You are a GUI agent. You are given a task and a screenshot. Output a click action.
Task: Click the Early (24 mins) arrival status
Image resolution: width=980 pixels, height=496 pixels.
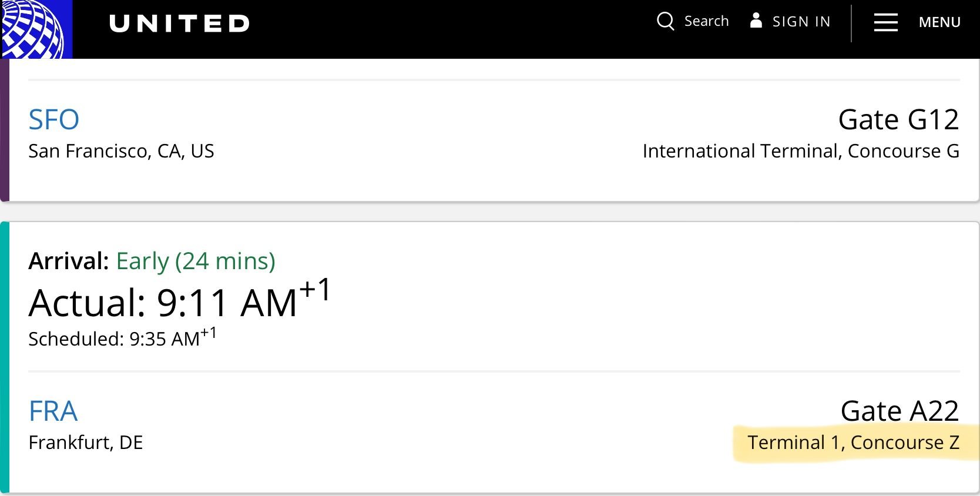pos(195,261)
